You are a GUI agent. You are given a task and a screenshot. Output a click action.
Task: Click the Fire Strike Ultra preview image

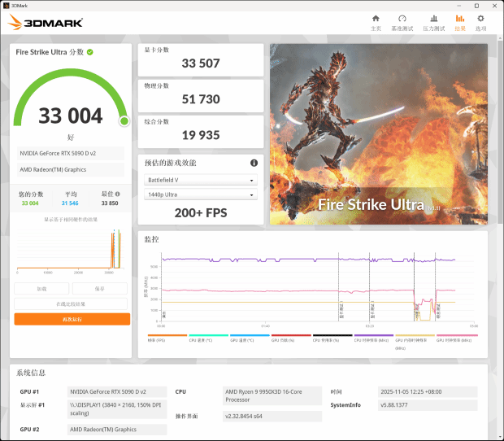tap(379, 133)
